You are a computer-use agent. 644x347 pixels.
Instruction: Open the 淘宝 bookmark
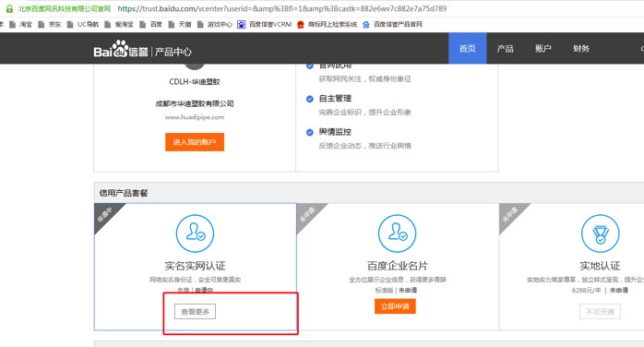coord(21,25)
